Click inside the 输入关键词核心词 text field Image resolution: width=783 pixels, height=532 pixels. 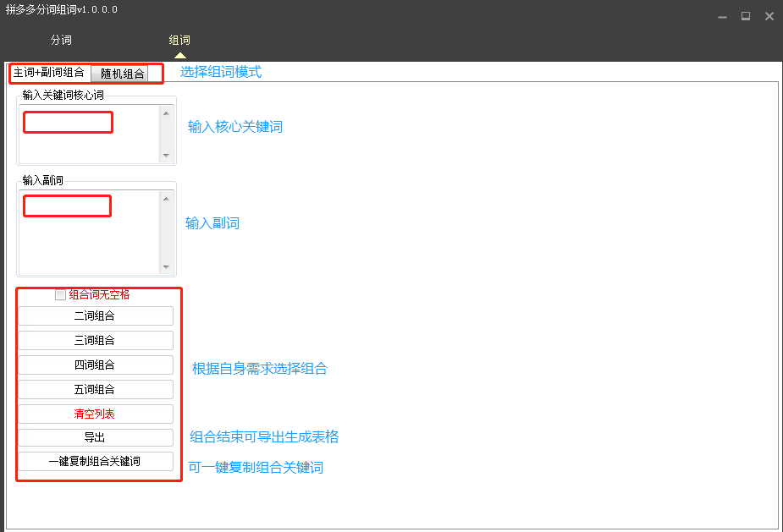tap(68, 122)
